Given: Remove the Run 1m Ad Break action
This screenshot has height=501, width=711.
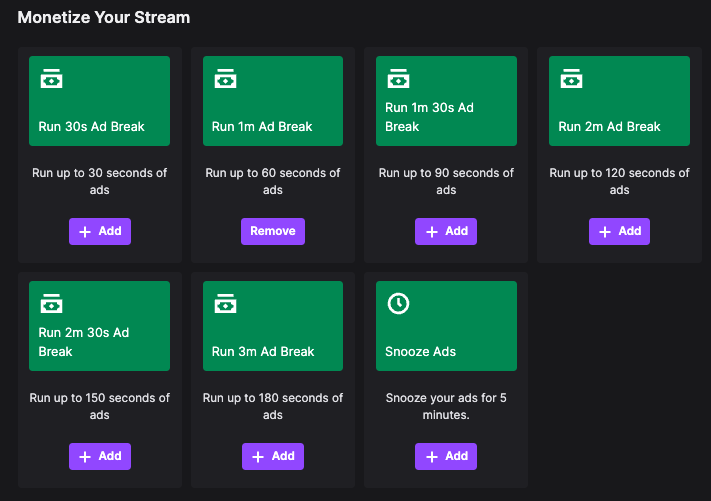Looking at the screenshot, I should click(x=273, y=231).
